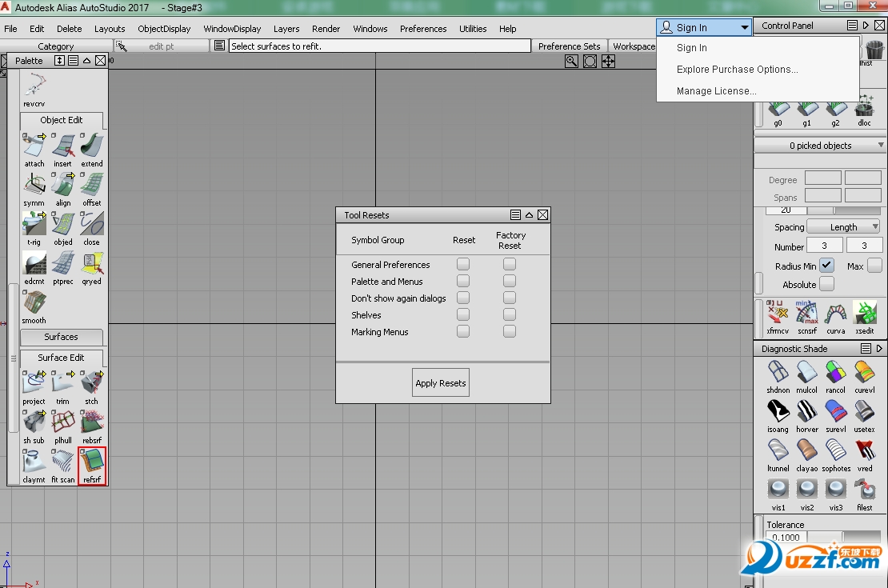888x588 pixels.
Task: Uncheck the Radius Min checkbox
Action: [826, 265]
